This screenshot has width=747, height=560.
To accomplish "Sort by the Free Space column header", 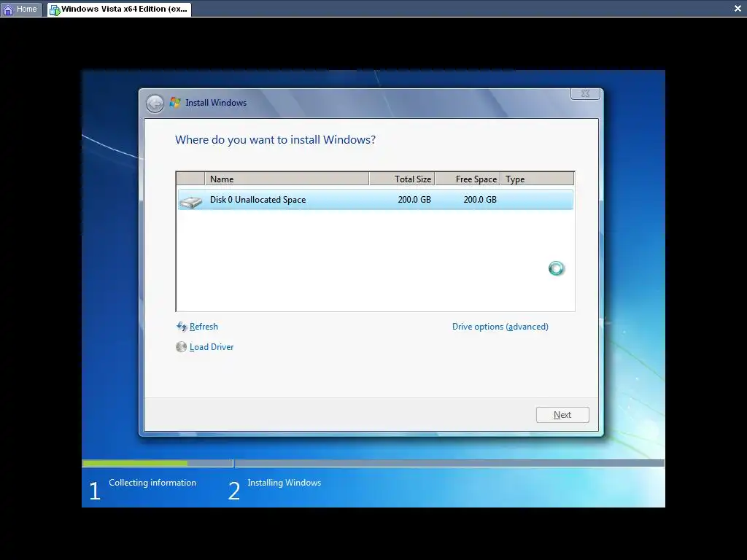I will [468, 179].
